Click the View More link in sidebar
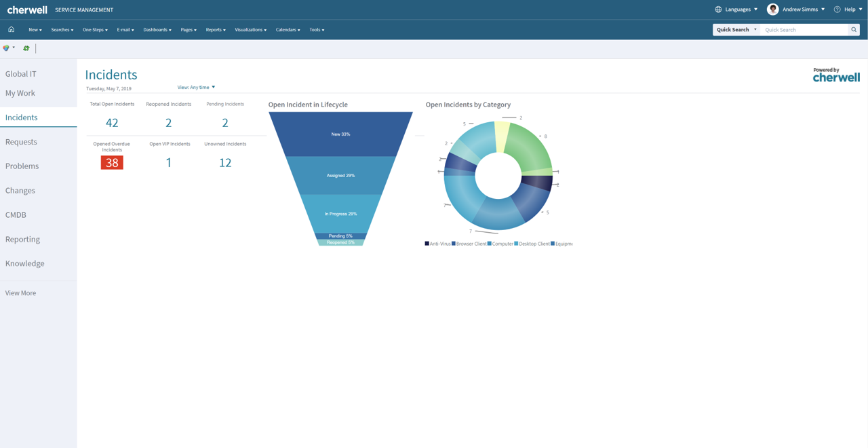868x448 pixels. pyautogui.click(x=20, y=293)
